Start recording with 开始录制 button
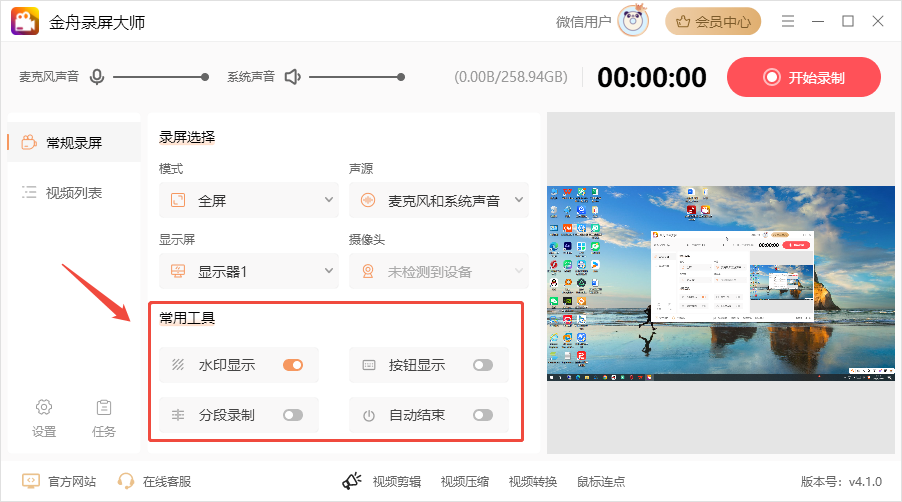The image size is (902, 502). 804,77
